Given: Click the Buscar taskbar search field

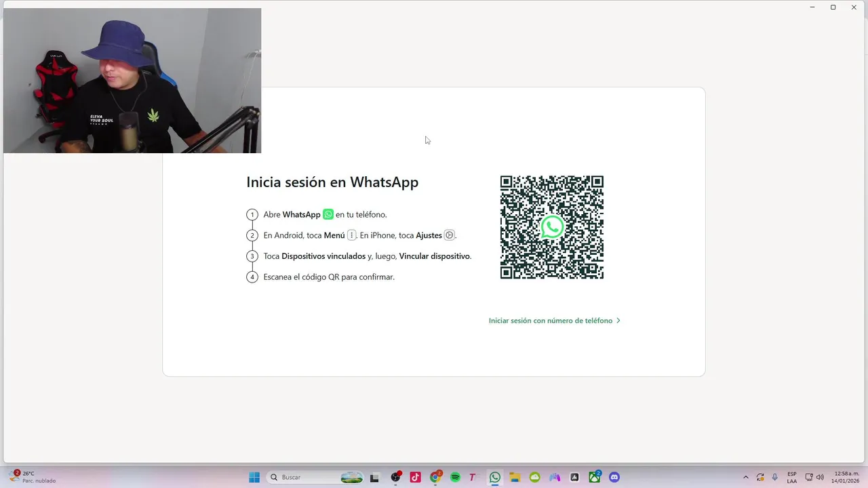Looking at the screenshot, I should [x=315, y=477].
